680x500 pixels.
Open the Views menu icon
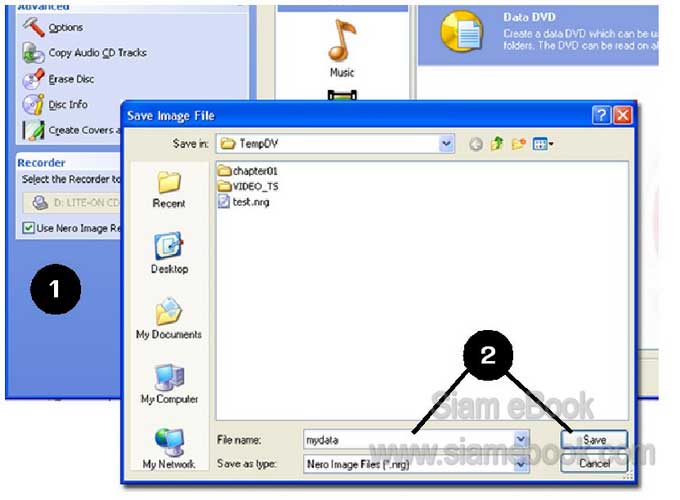pos(543,144)
